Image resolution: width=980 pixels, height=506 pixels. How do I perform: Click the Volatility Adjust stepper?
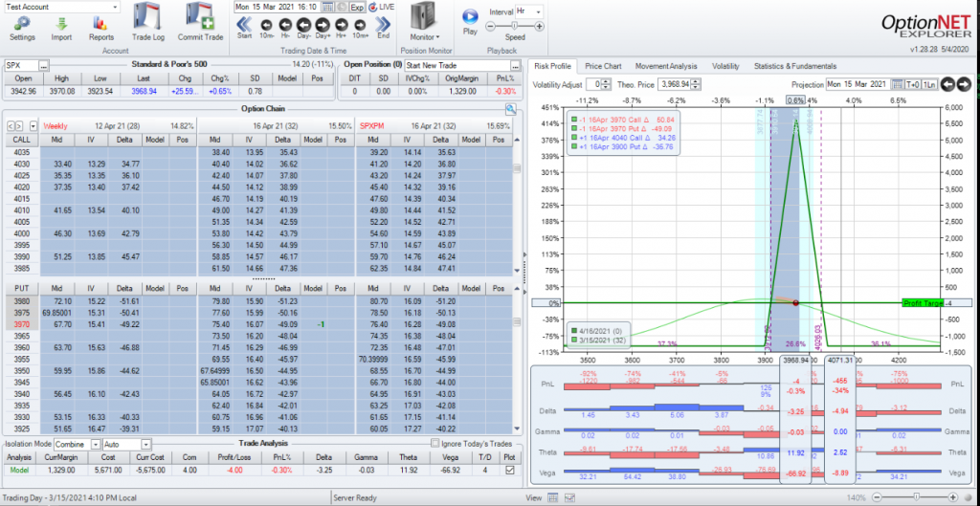(606, 84)
